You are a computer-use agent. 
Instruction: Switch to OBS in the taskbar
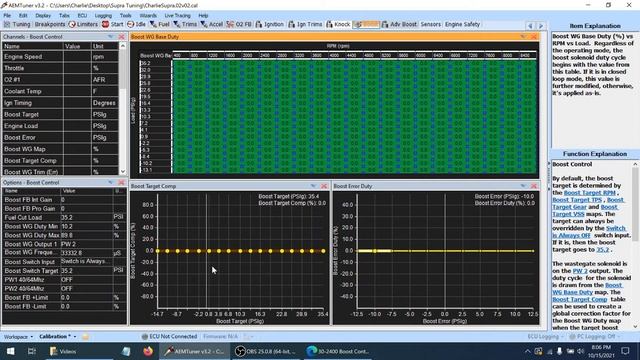pyautogui.click(x=266, y=351)
